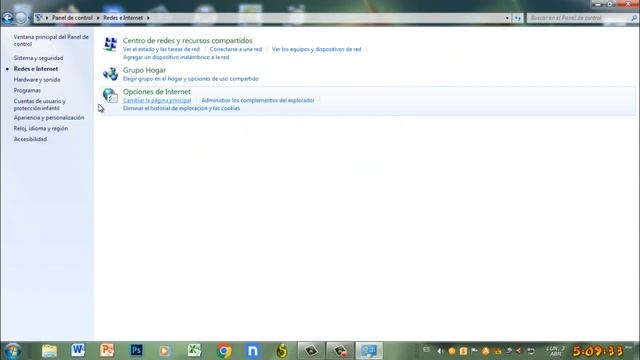Image resolution: width=640 pixels, height=360 pixels.
Task: Switch to the Control Panel taskbar button
Action: (369, 351)
